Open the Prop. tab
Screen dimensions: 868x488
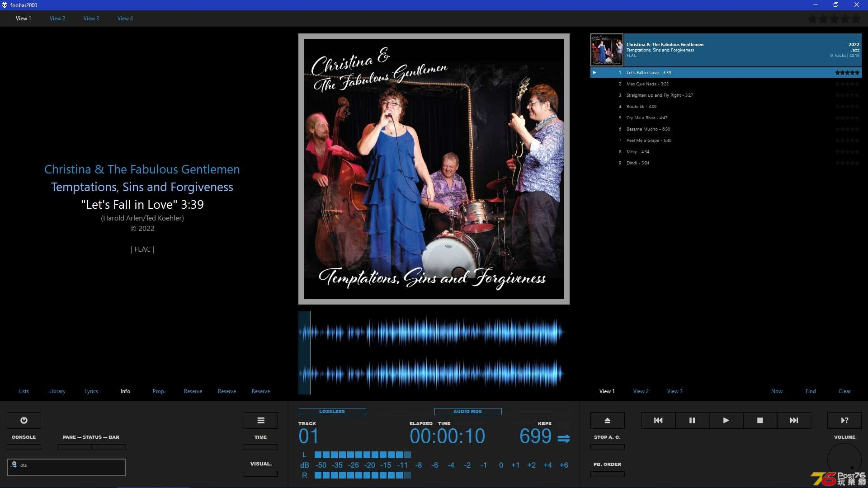(x=159, y=391)
